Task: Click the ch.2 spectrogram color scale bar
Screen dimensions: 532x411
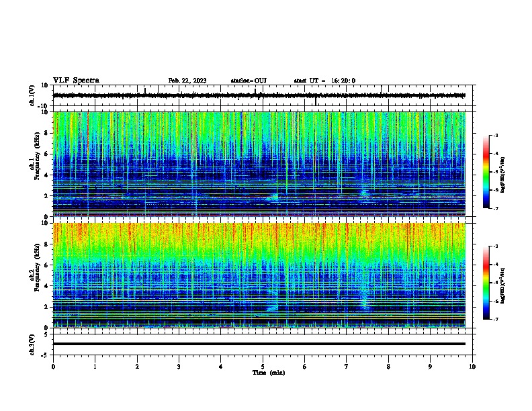Action: [x=486, y=283]
